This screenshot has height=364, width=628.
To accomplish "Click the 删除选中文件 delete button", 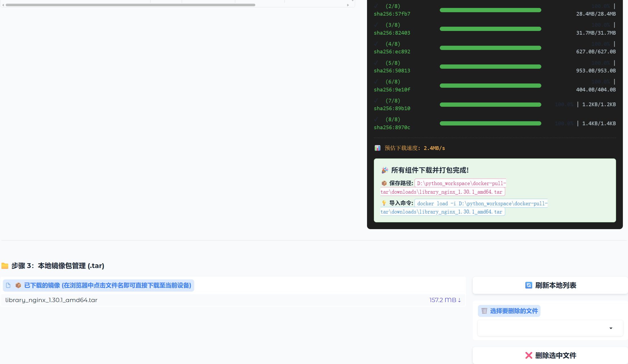I will tap(550, 355).
